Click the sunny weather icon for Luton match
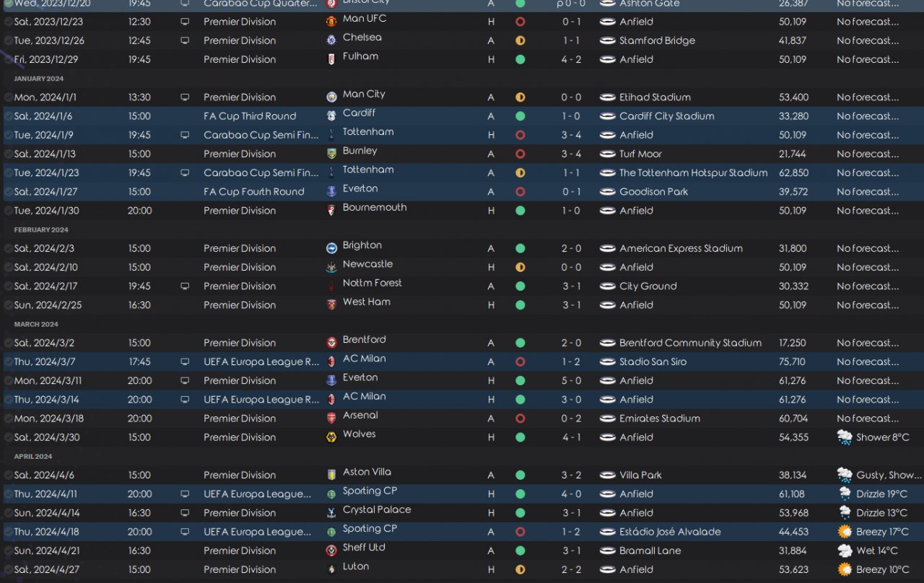The width and height of the screenshot is (924, 583). (x=844, y=569)
